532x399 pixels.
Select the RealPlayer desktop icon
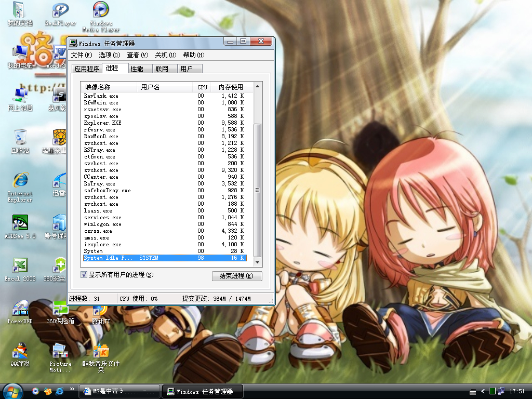pyautogui.click(x=60, y=10)
